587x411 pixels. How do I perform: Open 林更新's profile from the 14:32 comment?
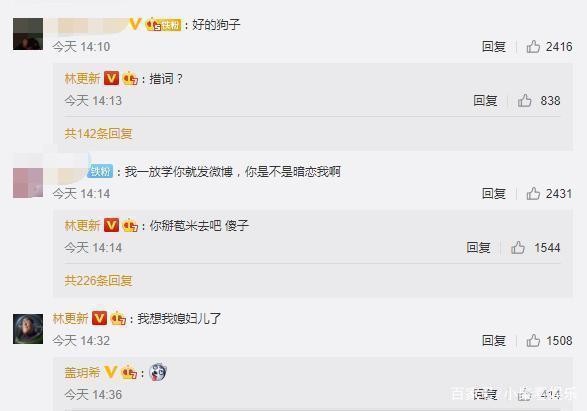[70, 319]
